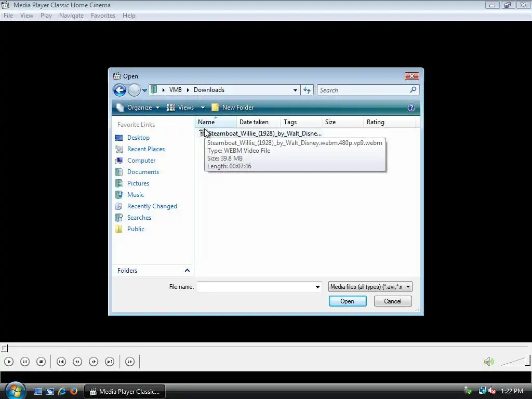Screen dimensions: 532x399
Task: Sort by the Date taken column
Action: point(258,122)
